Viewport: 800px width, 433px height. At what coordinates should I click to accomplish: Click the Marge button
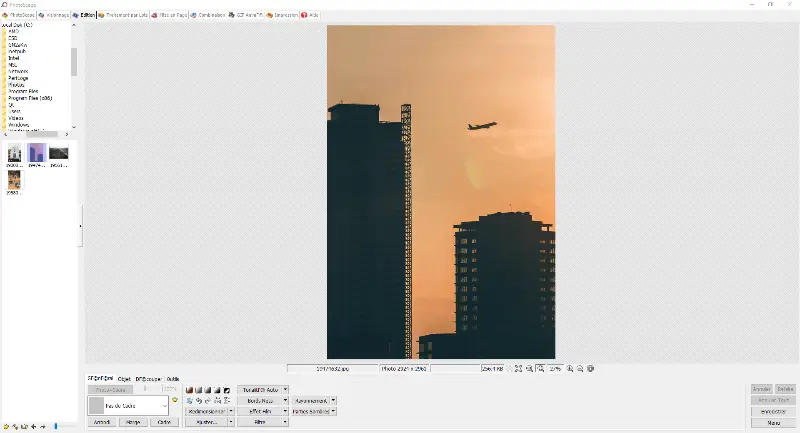(x=133, y=422)
